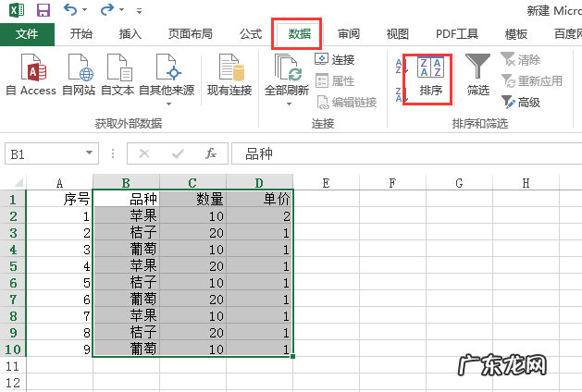Sort ascending with A-Z icon
The height and width of the screenshot is (392, 582).
(x=402, y=67)
